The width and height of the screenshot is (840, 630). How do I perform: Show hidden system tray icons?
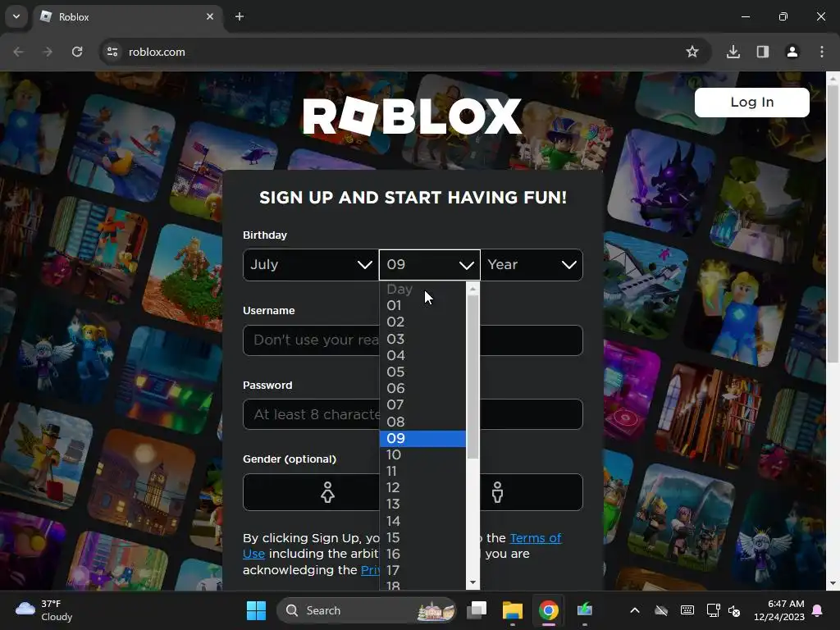click(635, 610)
